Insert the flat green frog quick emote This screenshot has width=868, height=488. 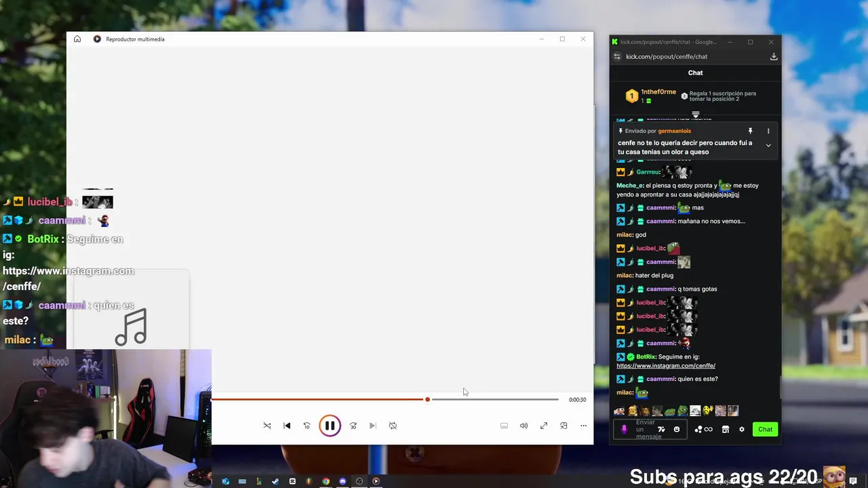point(670,411)
